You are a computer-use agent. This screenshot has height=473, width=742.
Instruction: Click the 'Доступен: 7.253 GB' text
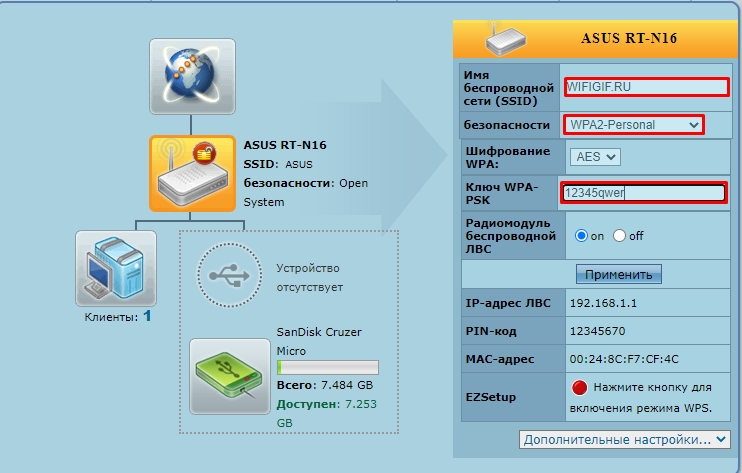tap(327, 413)
